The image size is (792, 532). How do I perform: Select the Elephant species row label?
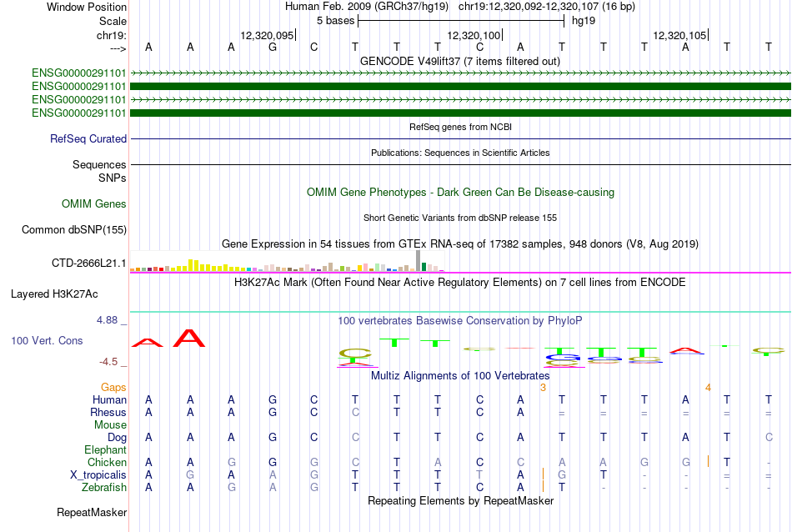[x=106, y=449]
